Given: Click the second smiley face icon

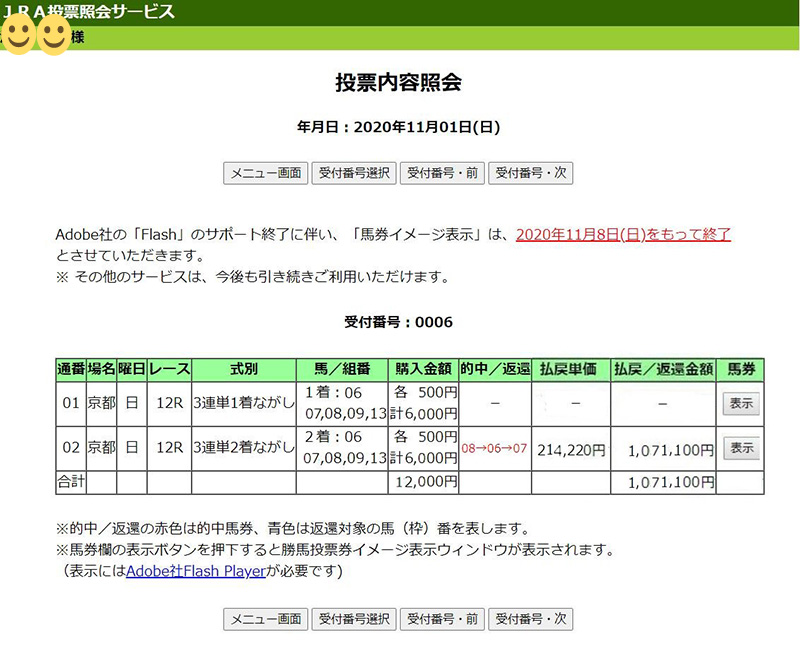Looking at the screenshot, I should 53,37.
